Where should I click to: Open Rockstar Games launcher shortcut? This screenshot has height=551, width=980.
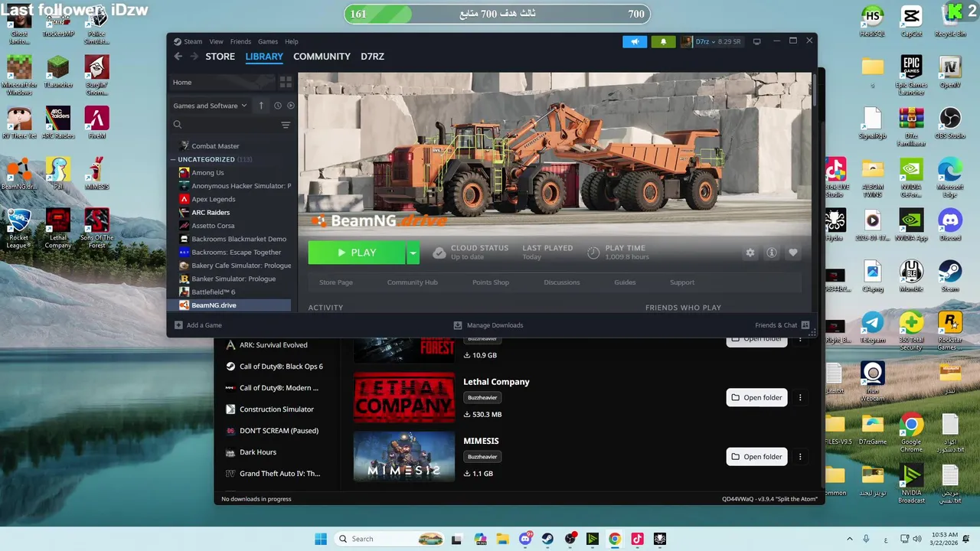point(950,331)
